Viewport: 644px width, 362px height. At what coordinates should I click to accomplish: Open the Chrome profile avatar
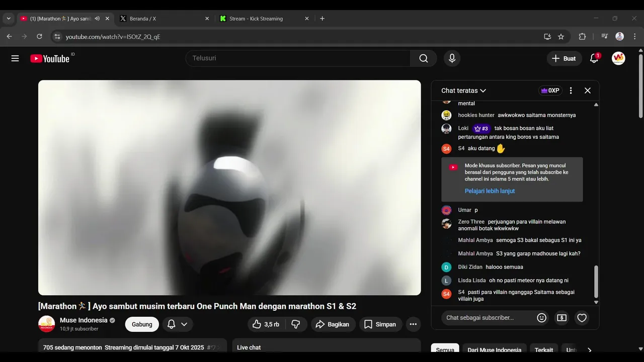pyautogui.click(x=620, y=37)
